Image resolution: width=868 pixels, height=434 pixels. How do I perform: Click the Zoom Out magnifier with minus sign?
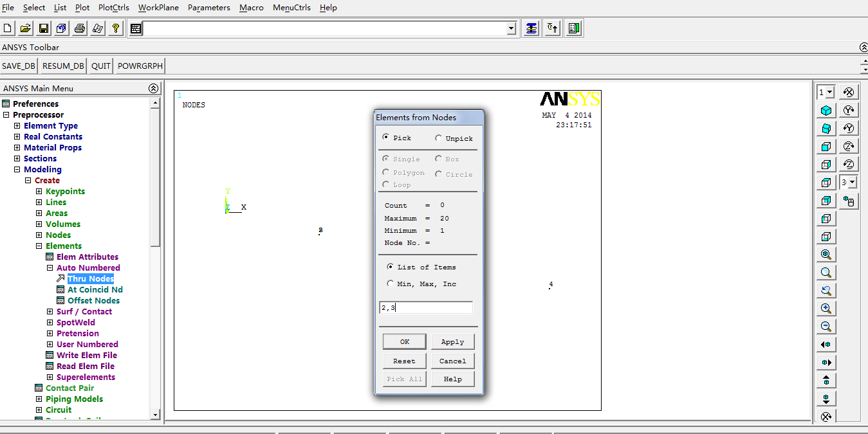(x=826, y=327)
